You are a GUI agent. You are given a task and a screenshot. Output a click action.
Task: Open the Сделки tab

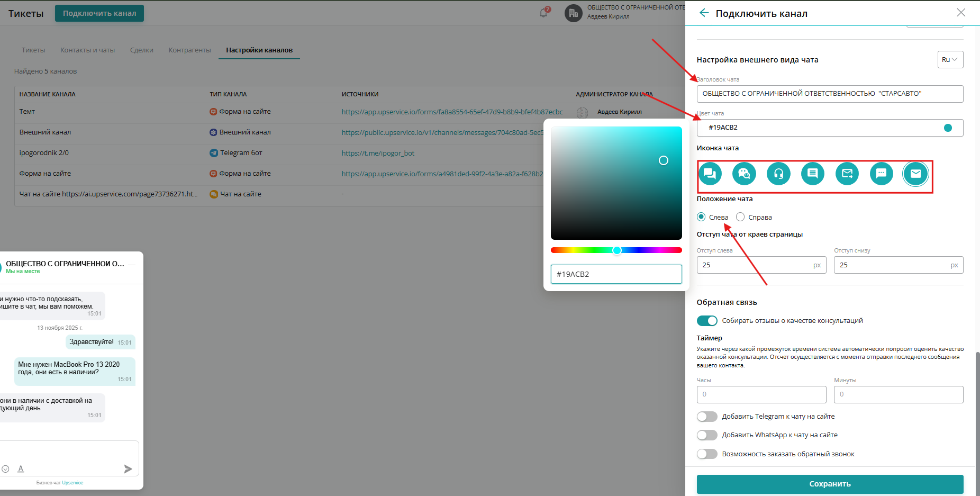[x=142, y=50]
